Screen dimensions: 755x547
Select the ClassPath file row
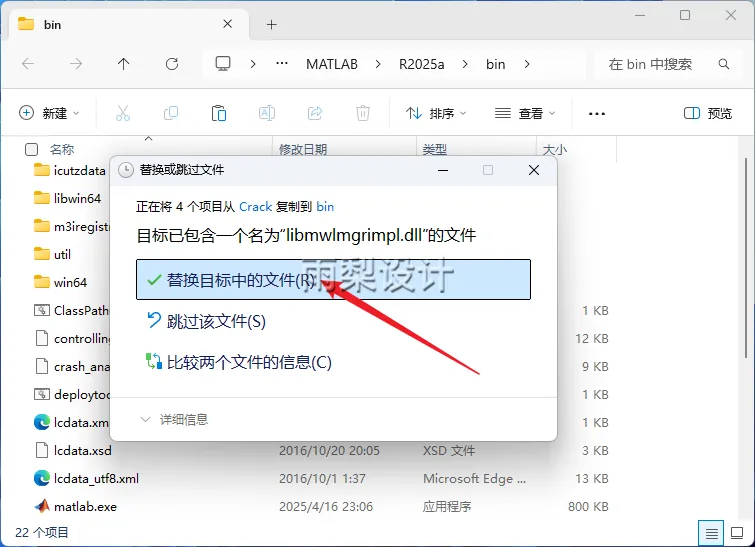70,310
